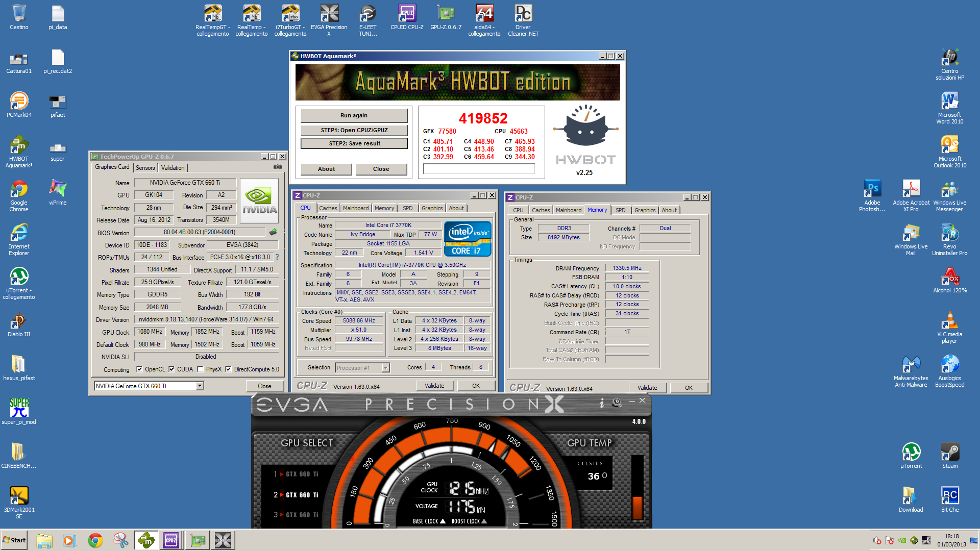Click BASE CLOCK toggle in Precision

[429, 521]
